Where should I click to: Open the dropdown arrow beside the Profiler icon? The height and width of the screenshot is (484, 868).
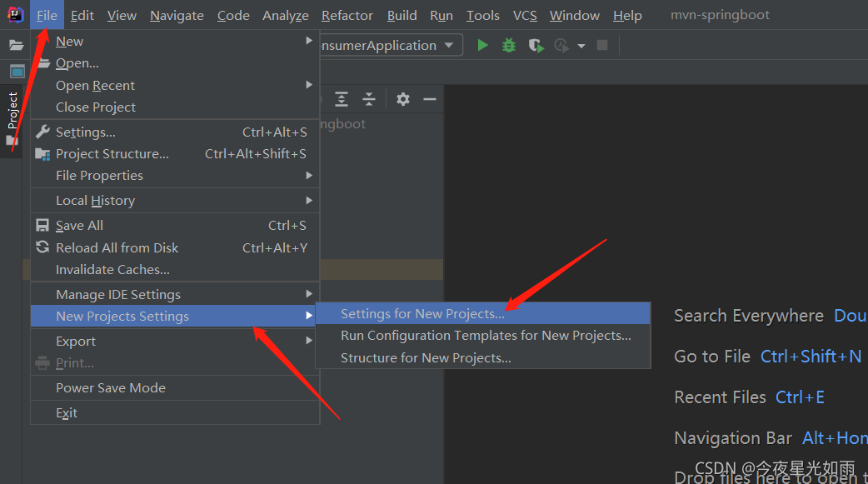tap(581, 46)
